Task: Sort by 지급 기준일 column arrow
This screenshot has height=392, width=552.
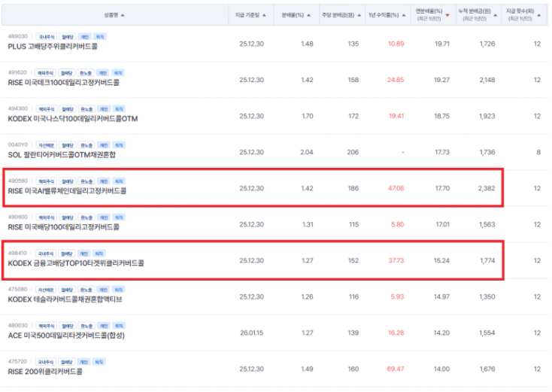Action: (x=265, y=15)
